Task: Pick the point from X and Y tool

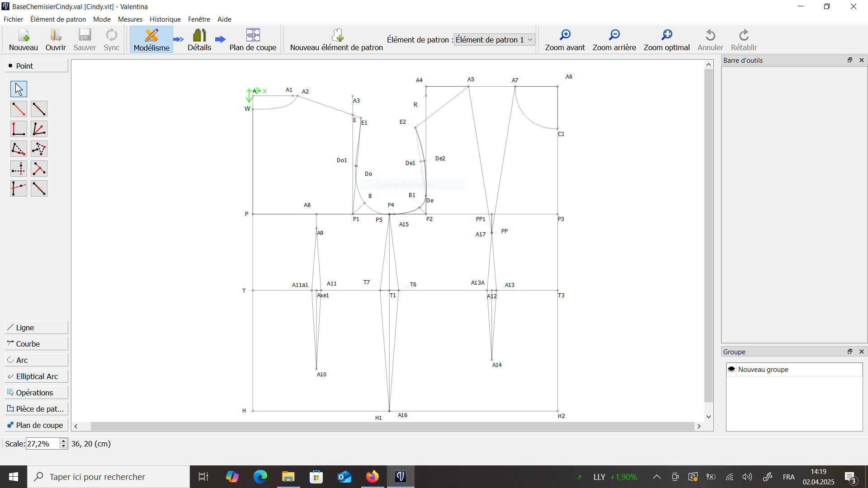Action: point(19,169)
